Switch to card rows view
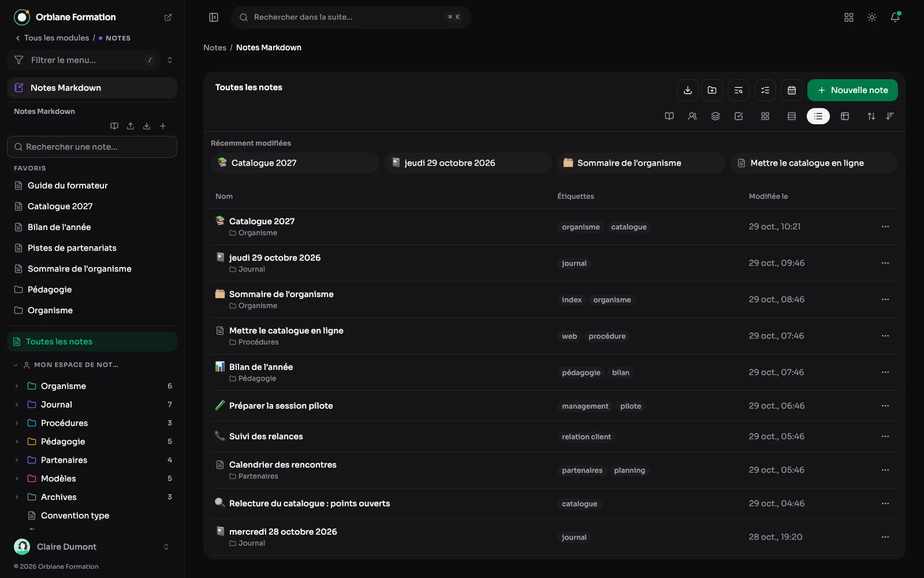Image resolution: width=924 pixels, height=578 pixels. click(792, 116)
